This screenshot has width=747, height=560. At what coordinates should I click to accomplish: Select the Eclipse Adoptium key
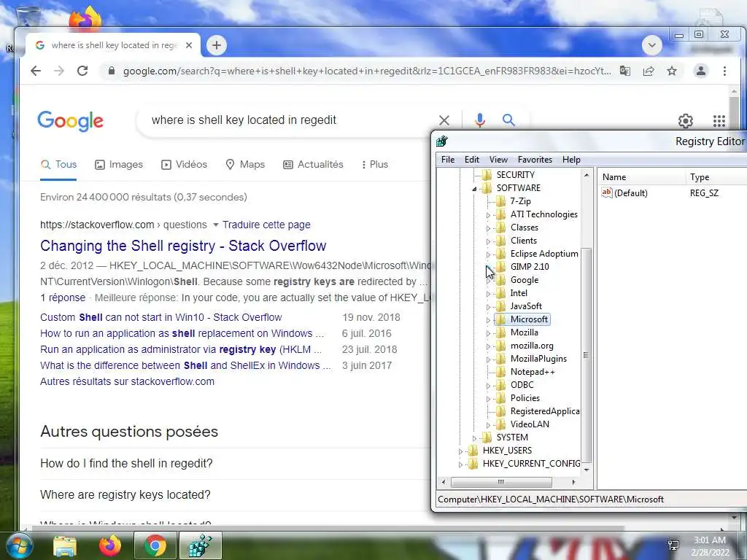point(544,254)
